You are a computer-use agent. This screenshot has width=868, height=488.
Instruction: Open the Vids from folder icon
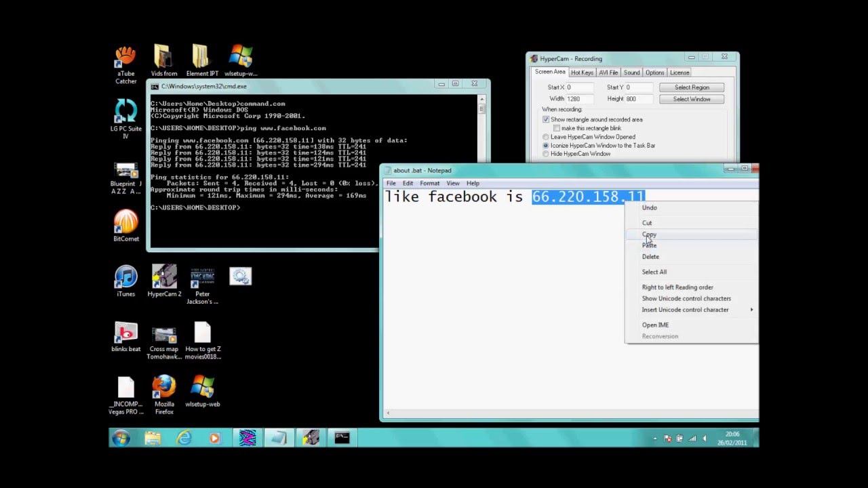point(163,61)
